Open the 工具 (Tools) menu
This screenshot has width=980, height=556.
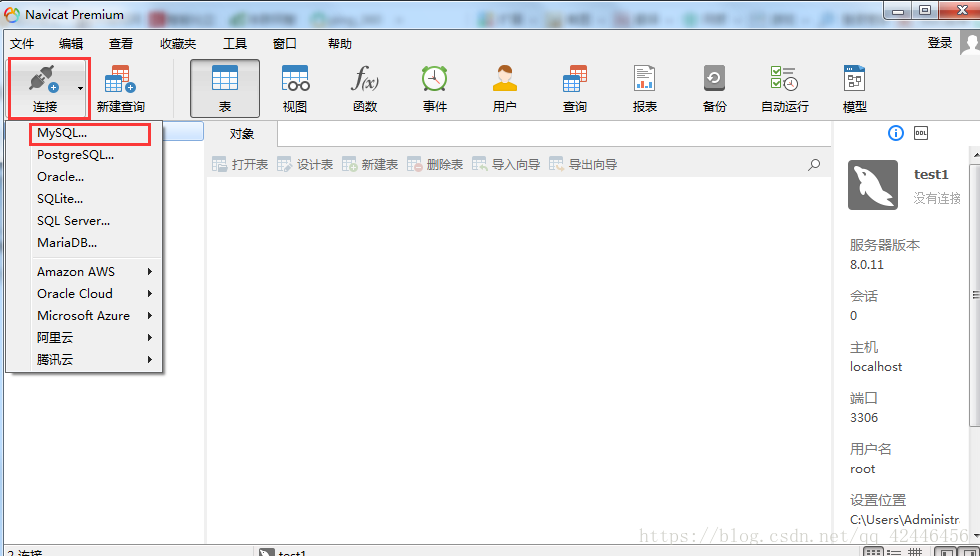[x=235, y=44]
